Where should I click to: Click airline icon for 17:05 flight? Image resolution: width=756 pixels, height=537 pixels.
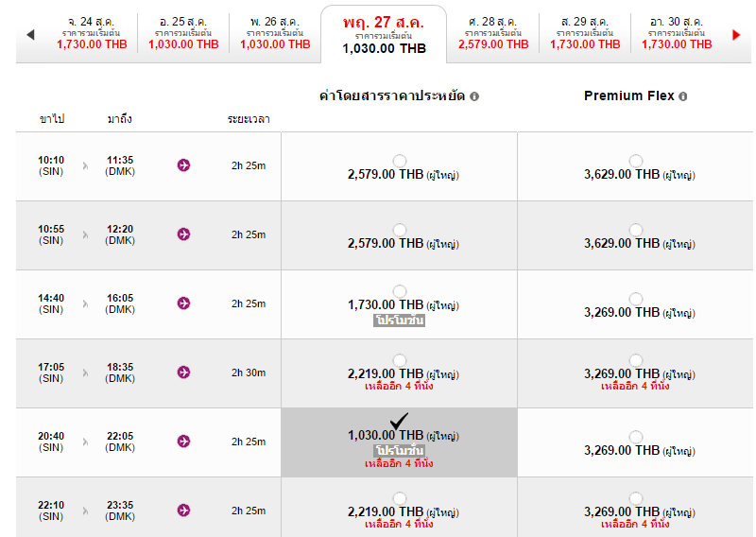coord(183,372)
